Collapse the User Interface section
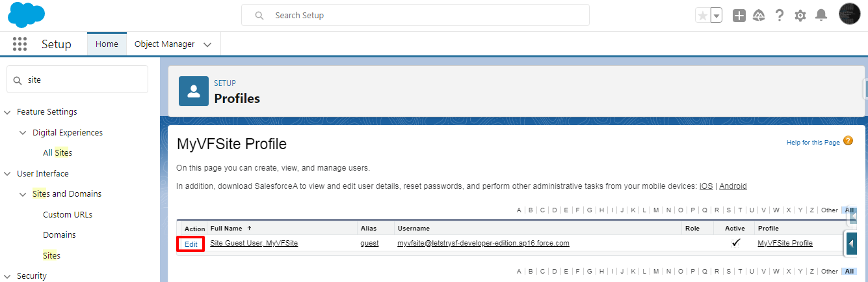The image size is (868, 282). [8, 174]
